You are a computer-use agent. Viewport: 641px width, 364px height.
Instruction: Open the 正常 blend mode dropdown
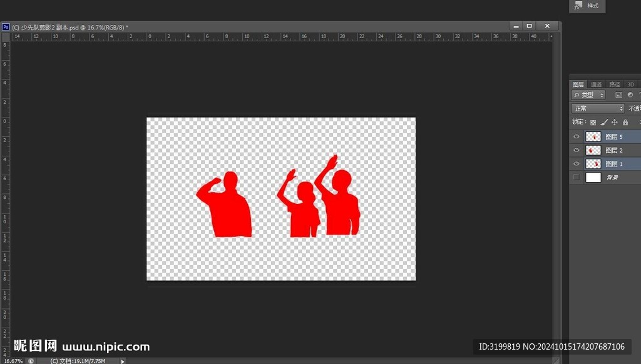click(x=598, y=108)
